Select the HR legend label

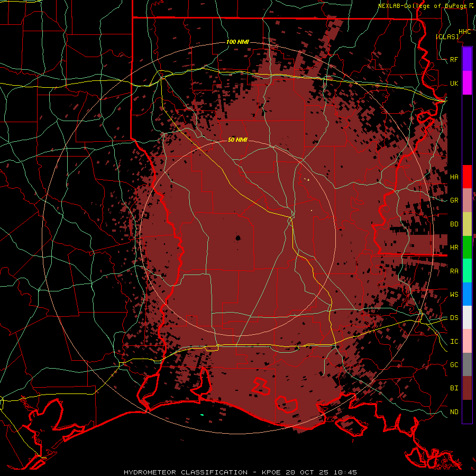pyautogui.click(x=454, y=248)
